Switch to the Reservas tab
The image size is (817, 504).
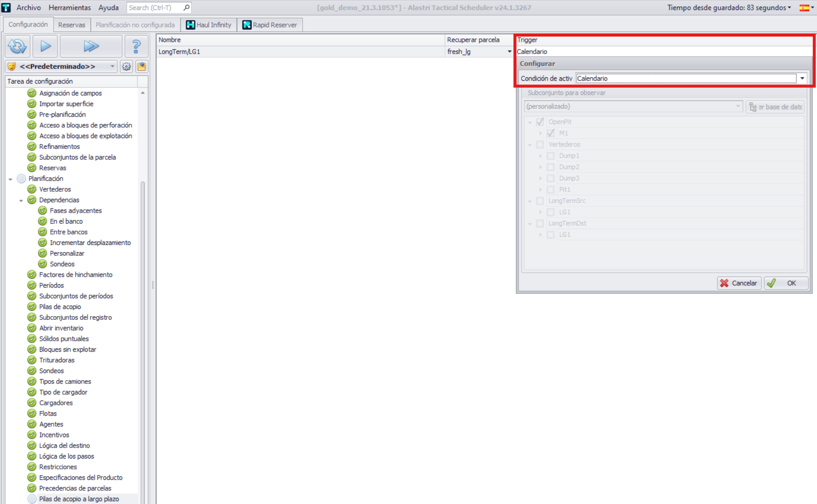point(72,25)
